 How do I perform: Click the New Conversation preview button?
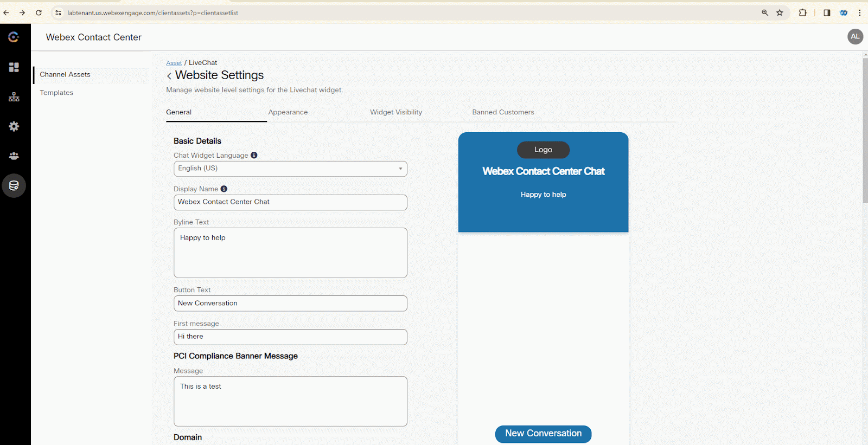tap(543, 434)
